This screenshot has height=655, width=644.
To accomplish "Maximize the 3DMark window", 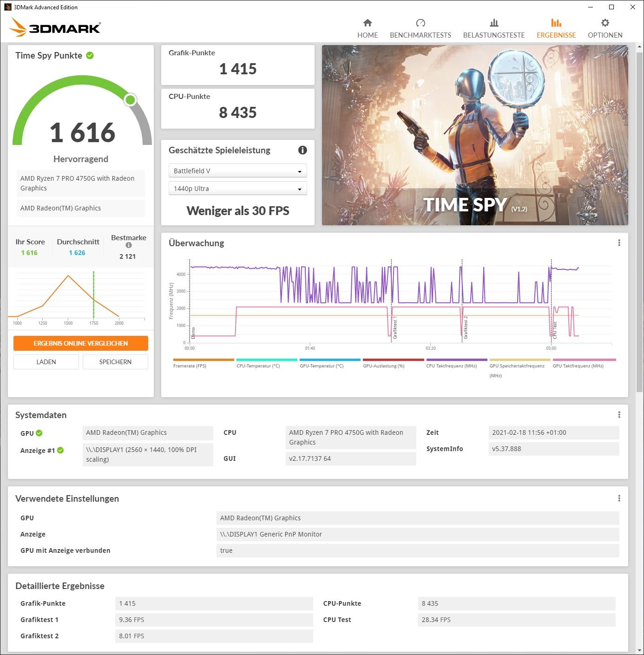I will pos(611,7).
